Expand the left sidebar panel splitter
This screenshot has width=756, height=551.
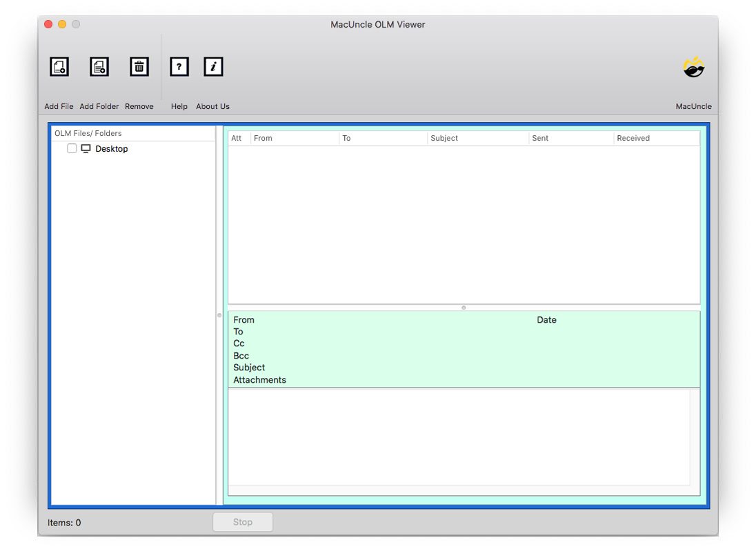click(x=221, y=317)
